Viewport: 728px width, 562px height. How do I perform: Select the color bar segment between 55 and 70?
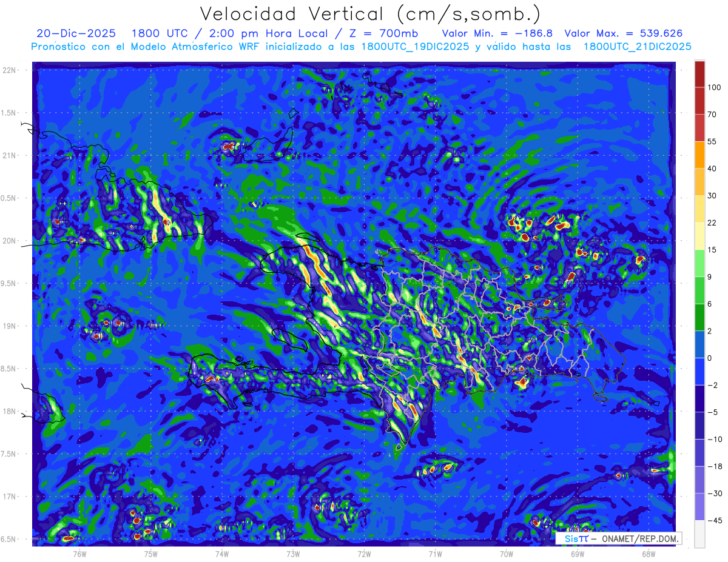699,127
